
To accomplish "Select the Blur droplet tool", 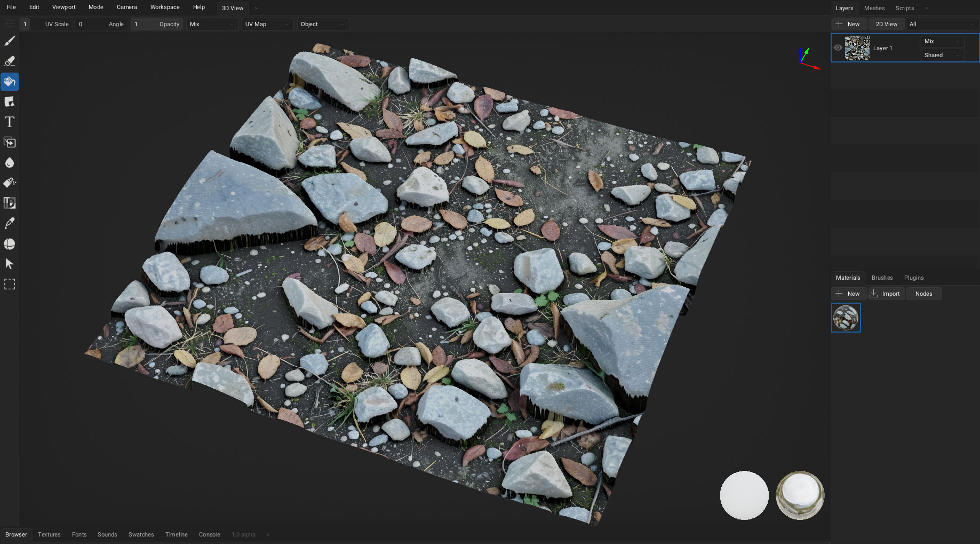I will coord(10,163).
